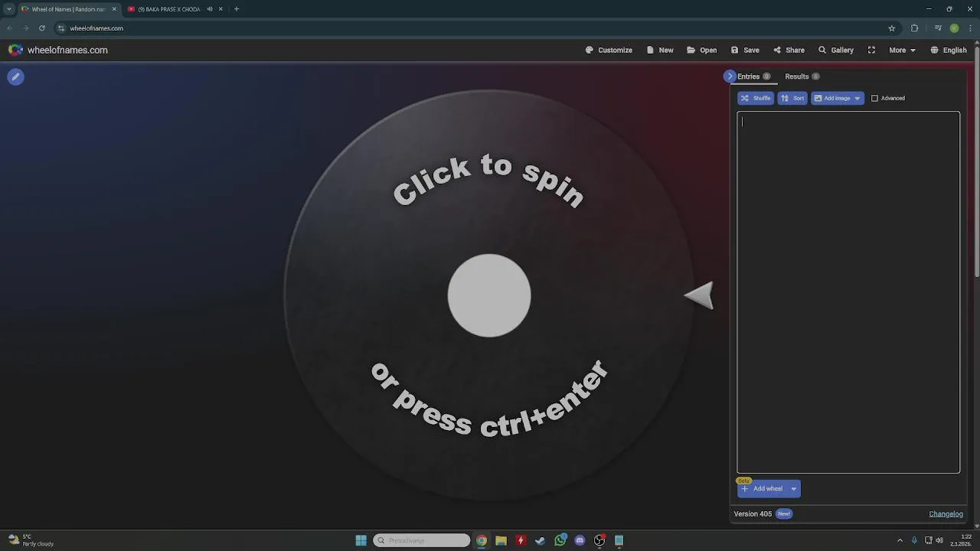980x551 pixels.
Task: Click the New! version badge
Action: [784, 514]
